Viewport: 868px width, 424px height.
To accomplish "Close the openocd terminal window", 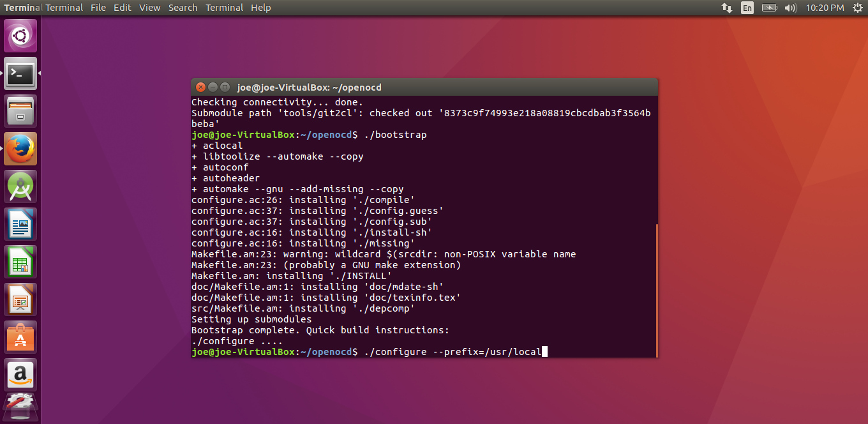I will point(200,87).
